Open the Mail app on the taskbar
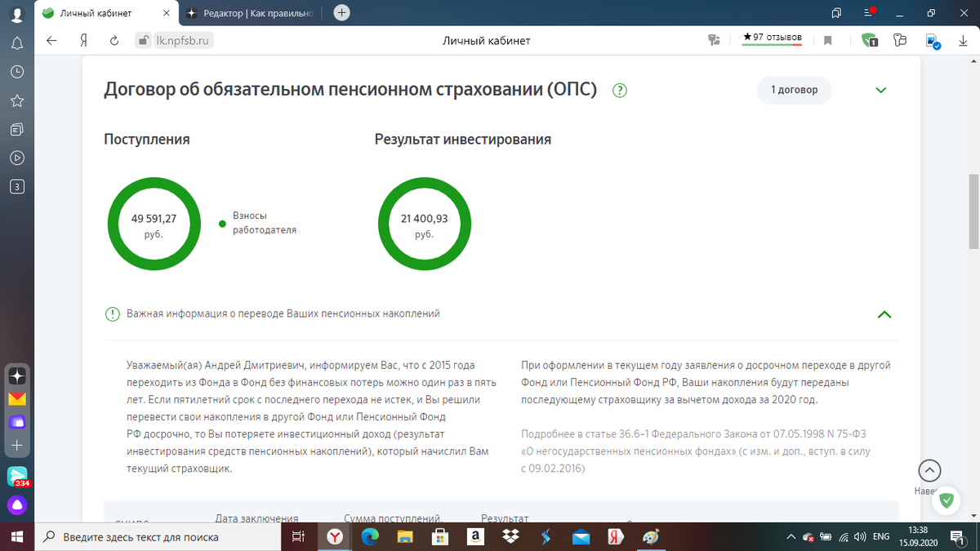The image size is (980, 551). 581,537
